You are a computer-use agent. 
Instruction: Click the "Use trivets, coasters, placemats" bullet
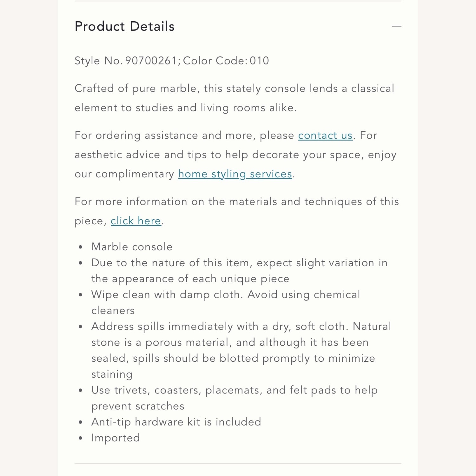point(234,390)
